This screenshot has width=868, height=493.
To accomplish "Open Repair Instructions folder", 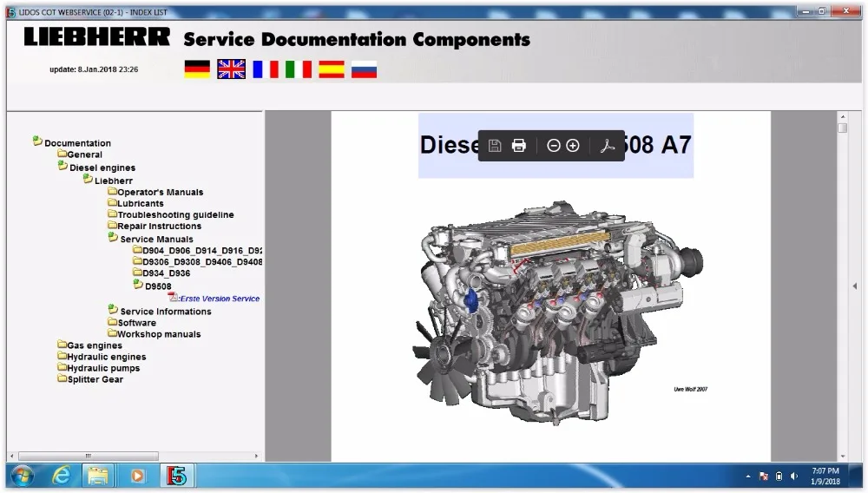I will (x=159, y=227).
